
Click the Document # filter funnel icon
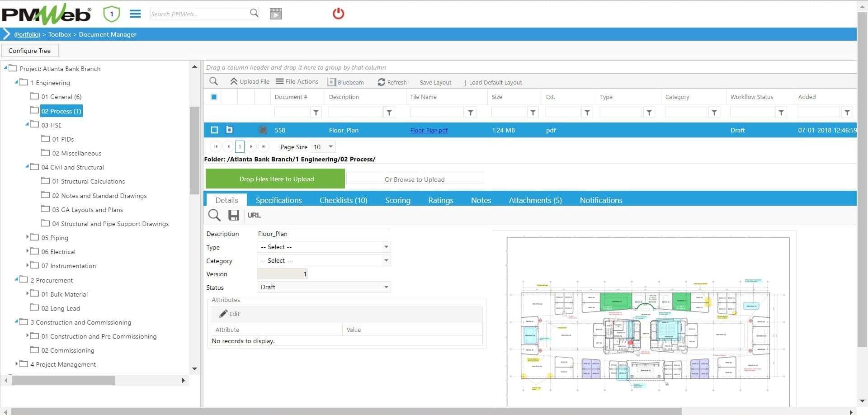[x=316, y=112]
